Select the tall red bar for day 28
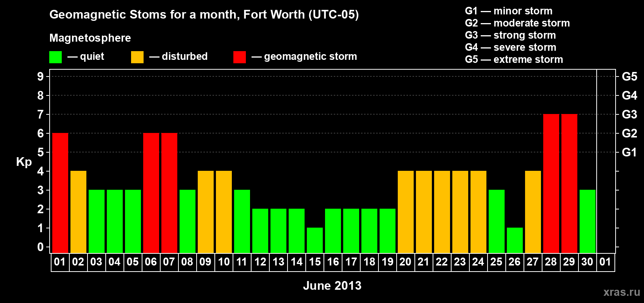This screenshot has height=303, width=644. point(551,184)
